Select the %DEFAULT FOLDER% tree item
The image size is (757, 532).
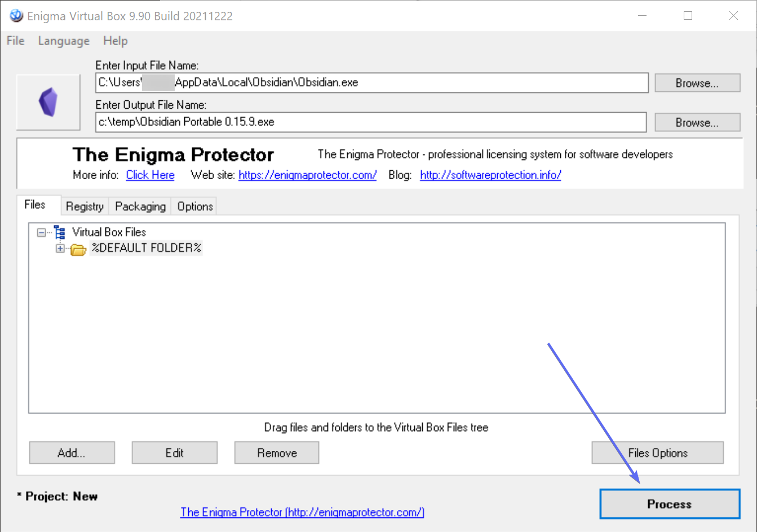[x=147, y=248]
